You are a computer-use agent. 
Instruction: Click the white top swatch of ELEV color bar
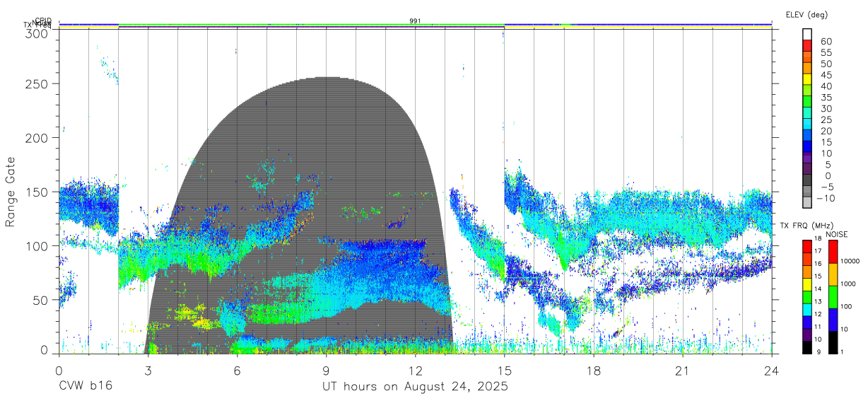point(807,34)
